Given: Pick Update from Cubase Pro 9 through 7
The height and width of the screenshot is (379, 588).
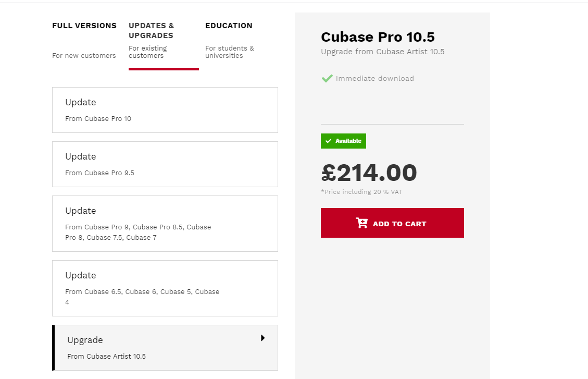Looking at the screenshot, I should [x=165, y=224].
